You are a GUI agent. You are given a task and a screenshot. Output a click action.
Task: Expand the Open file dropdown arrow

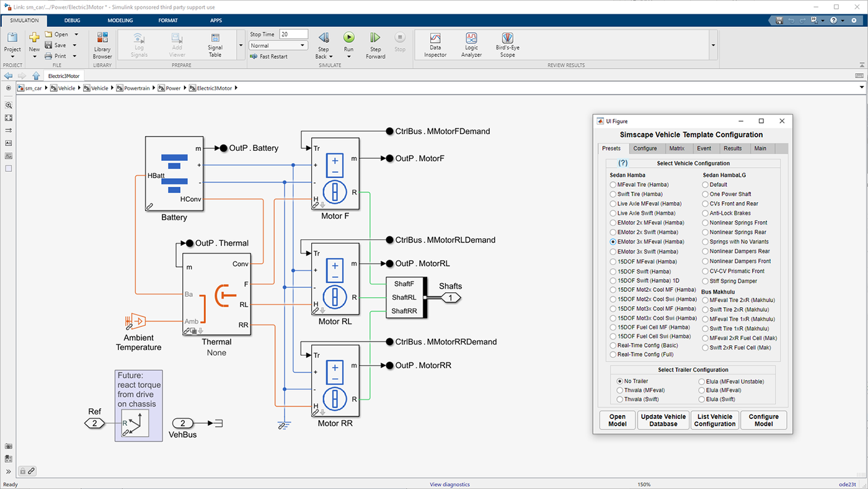pyautogui.click(x=76, y=35)
